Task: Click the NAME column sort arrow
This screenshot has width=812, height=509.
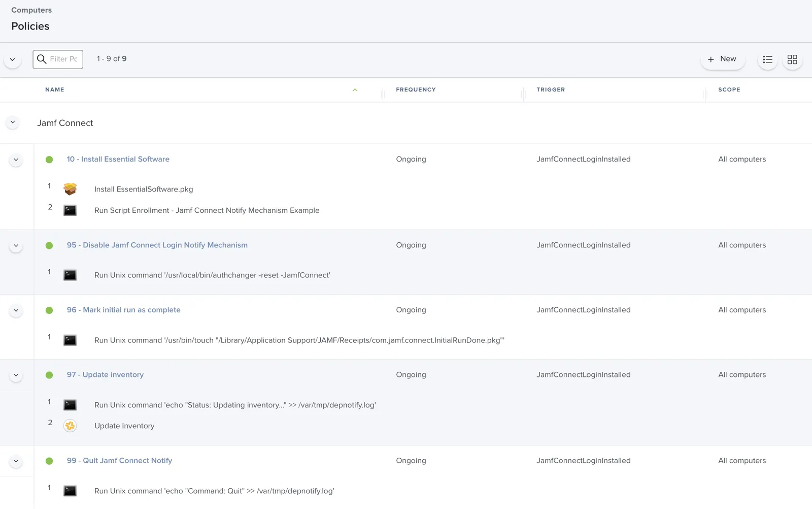Action: (355, 89)
